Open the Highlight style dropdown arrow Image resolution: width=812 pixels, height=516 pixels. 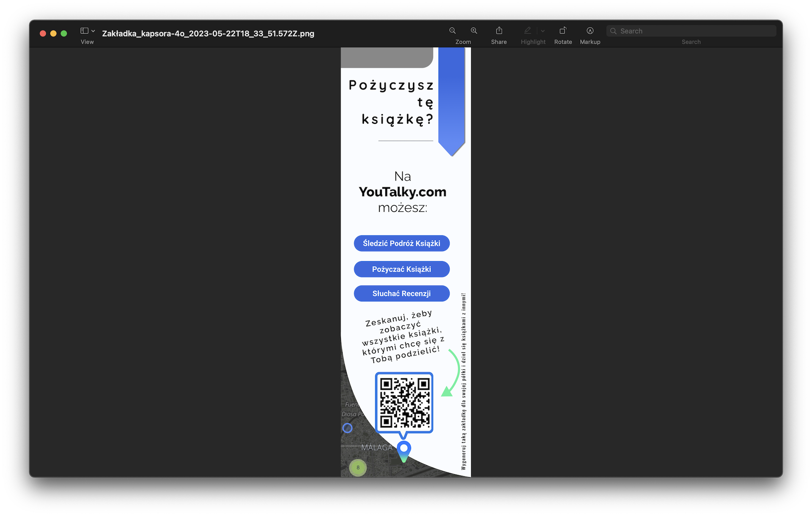[x=543, y=31]
